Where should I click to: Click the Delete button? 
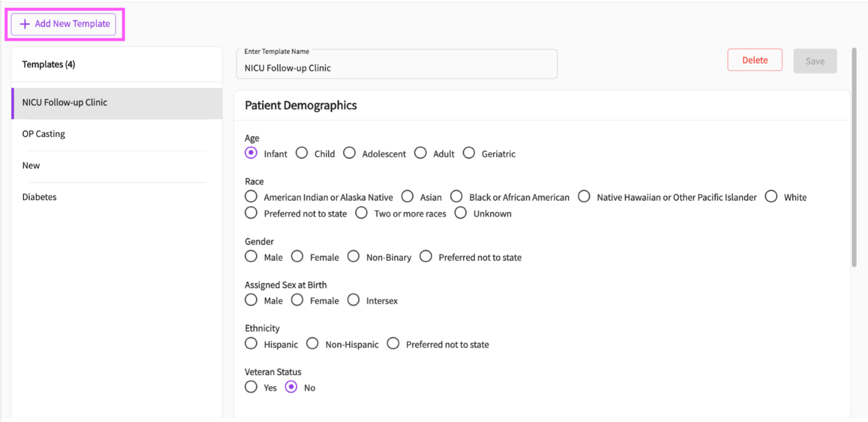pos(755,60)
